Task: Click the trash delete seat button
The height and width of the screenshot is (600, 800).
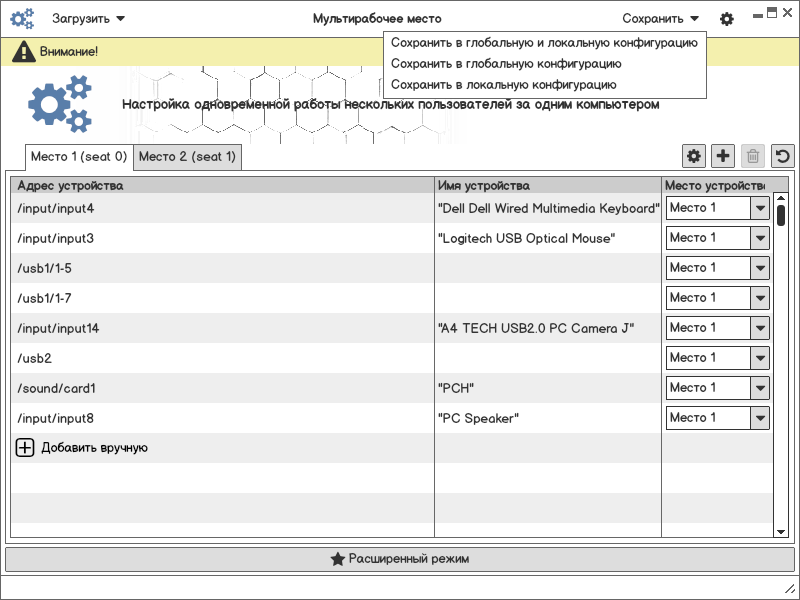Action: pos(753,156)
